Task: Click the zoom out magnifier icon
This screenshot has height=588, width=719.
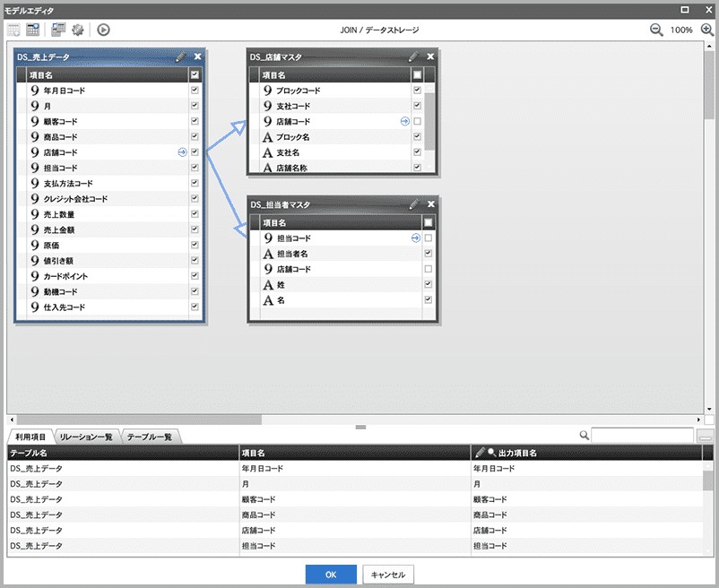Action: pos(656,30)
